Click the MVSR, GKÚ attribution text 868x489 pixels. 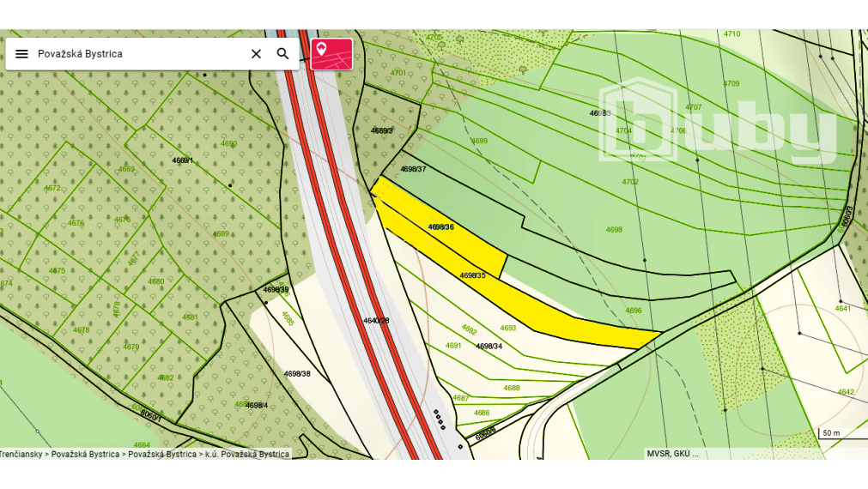pyautogui.click(x=673, y=454)
